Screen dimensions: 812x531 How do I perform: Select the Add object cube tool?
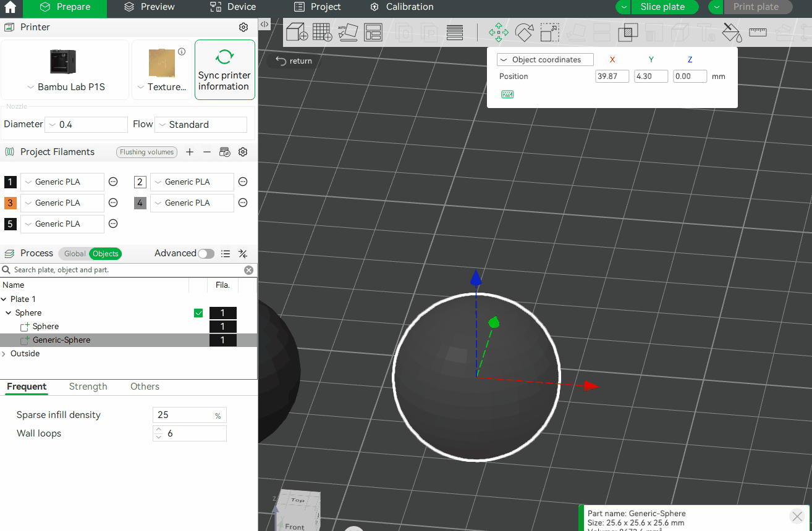297,32
